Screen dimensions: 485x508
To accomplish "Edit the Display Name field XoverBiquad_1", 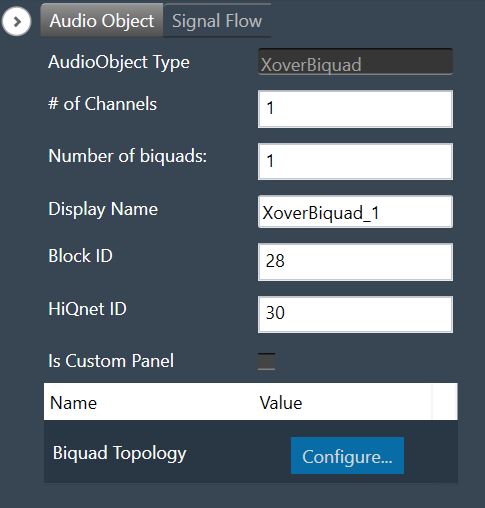I will [x=355, y=212].
